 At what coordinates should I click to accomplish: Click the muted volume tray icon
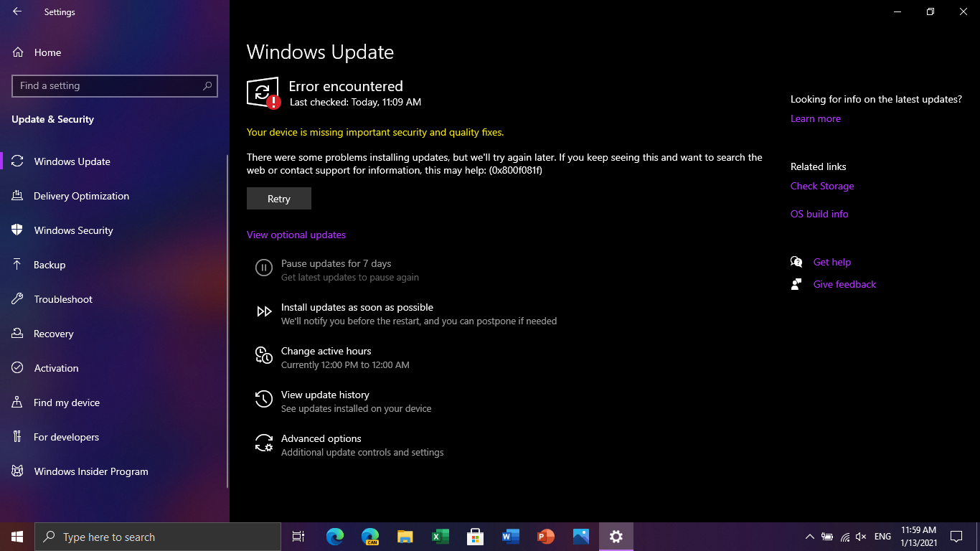tap(861, 537)
